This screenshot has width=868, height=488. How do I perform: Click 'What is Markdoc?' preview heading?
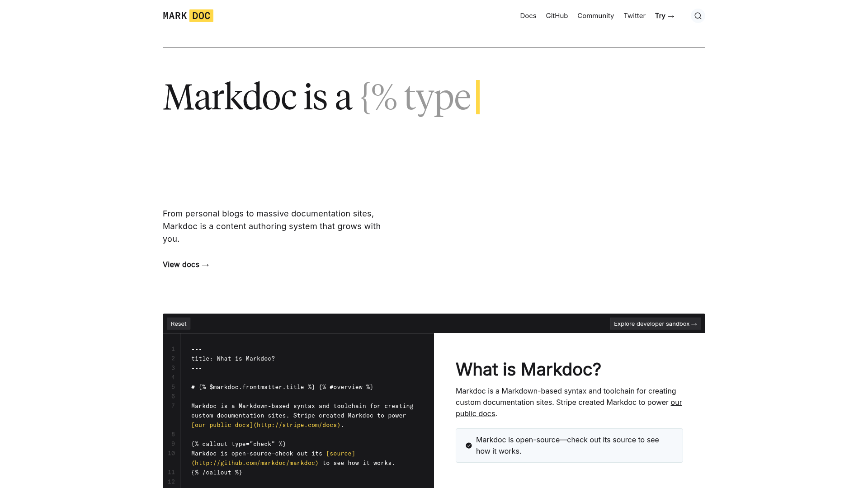pos(528,369)
